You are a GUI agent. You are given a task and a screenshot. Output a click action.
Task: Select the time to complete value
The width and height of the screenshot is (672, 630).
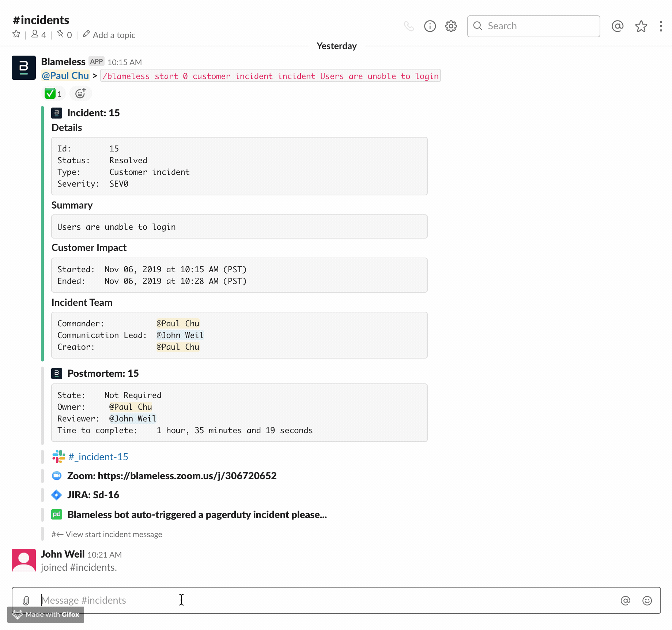click(x=235, y=430)
